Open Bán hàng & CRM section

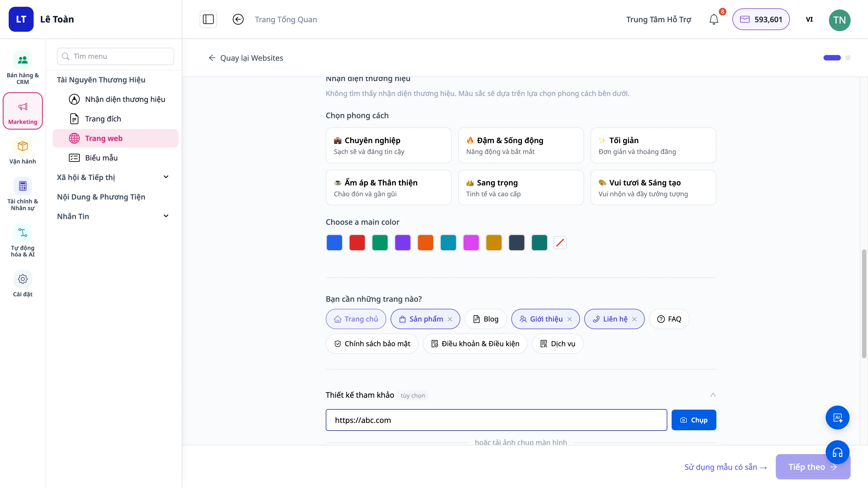point(23,68)
